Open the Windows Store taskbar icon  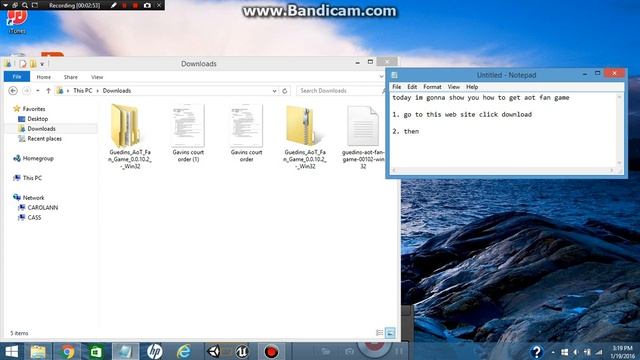(x=96, y=351)
